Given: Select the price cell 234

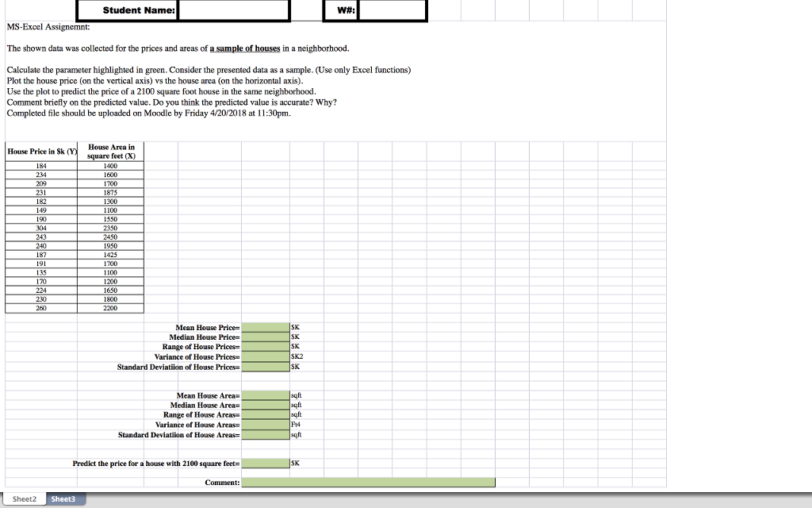Looking at the screenshot, I should point(41,175).
